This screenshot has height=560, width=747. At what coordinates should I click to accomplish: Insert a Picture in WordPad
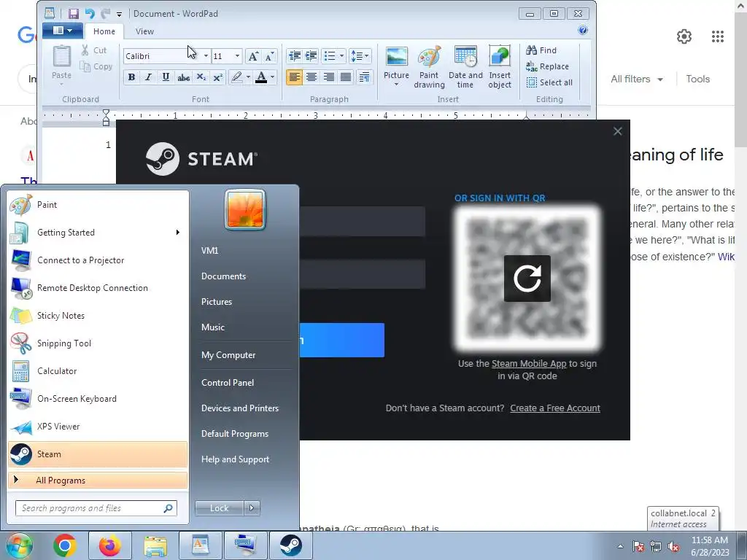coord(396,66)
